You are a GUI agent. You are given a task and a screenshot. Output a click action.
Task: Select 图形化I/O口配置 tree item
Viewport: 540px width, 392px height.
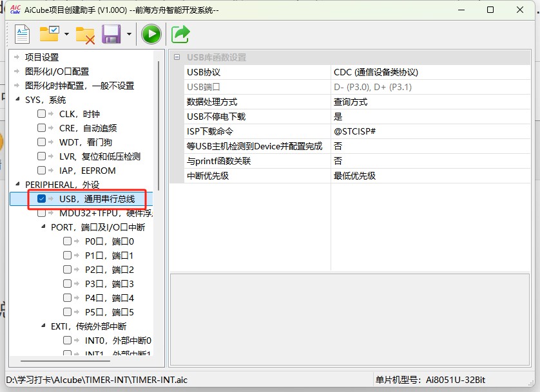(57, 71)
